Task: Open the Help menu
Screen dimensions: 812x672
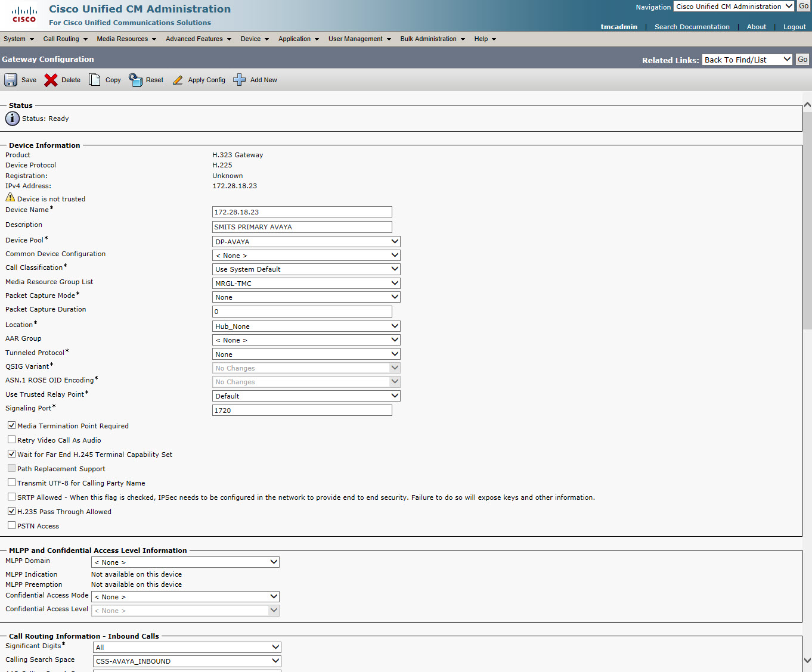Action: (485, 39)
